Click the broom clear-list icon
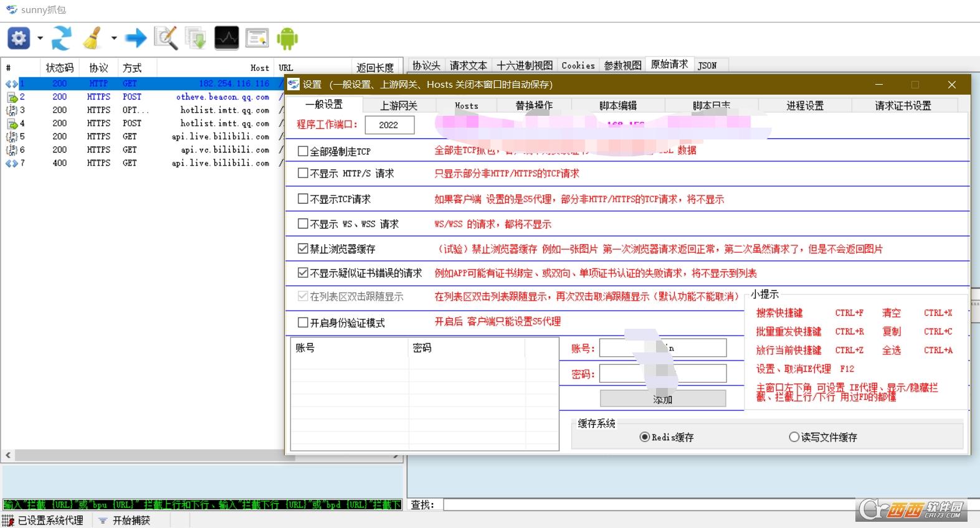980x528 pixels. pyautogui.click(x=93, y=39)
